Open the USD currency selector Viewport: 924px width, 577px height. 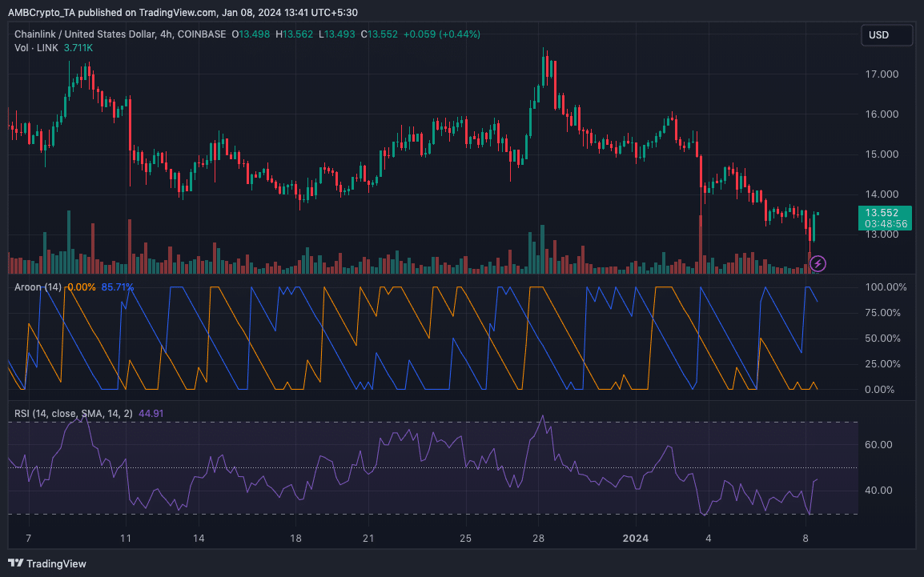[886, 34]
